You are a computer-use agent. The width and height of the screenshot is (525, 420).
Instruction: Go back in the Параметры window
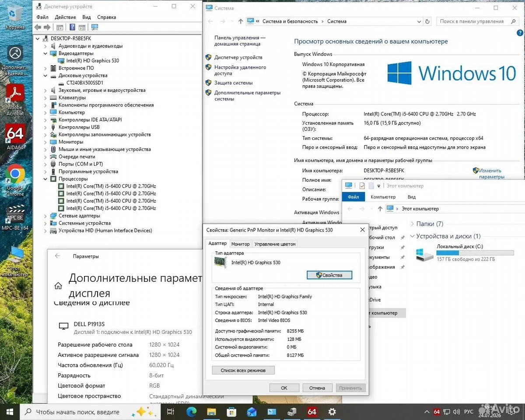[x=57, y=256]
